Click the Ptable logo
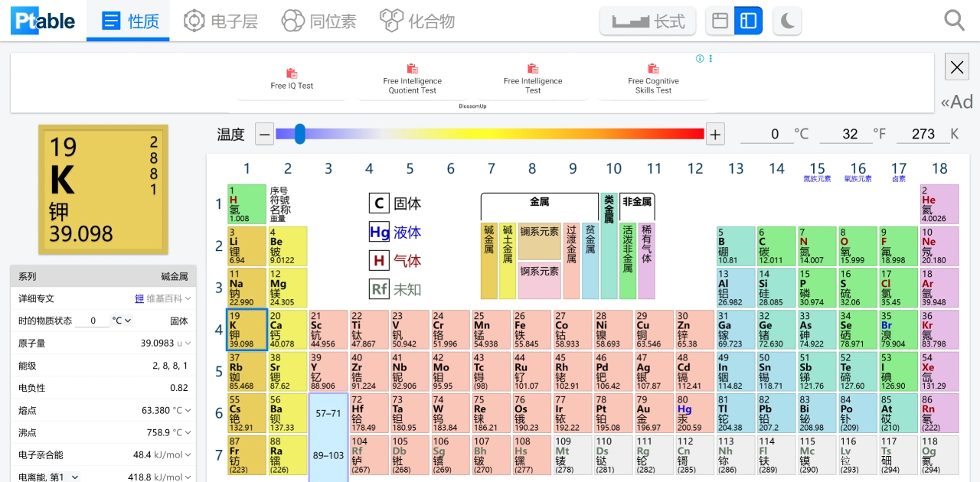 pos(44,21)
